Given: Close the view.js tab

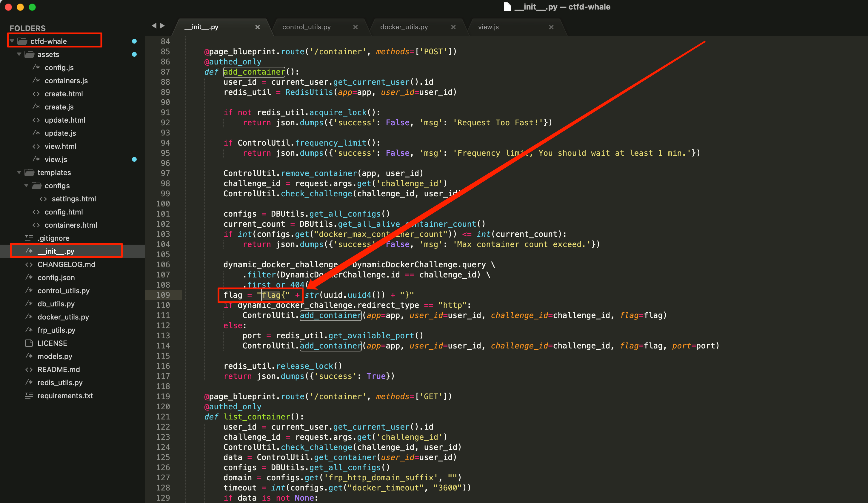Looking at the screenshot, I should pyautogui.click(x=551, y=27).
